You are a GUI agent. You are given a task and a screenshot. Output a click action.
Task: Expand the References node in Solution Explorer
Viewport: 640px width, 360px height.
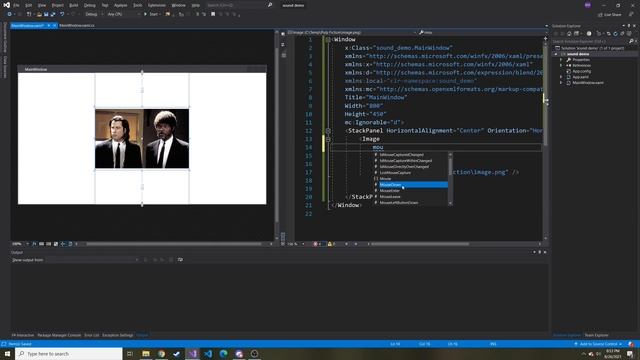[561, 65]
